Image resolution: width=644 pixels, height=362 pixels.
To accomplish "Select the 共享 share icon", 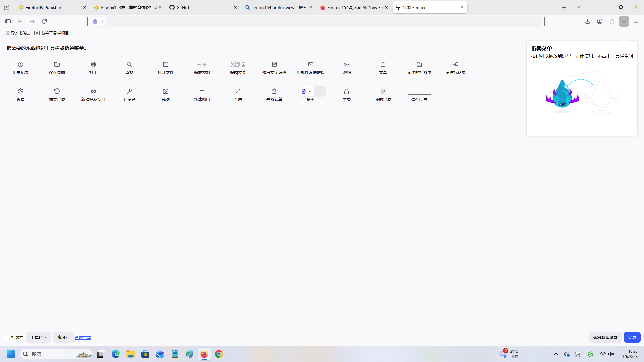I will (383, 64).
